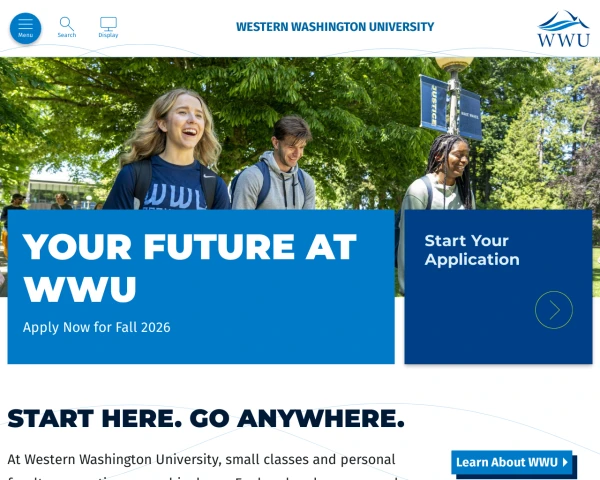
Task: Click arrow triangle in Learn About WWU button
Action: [565, 462]
